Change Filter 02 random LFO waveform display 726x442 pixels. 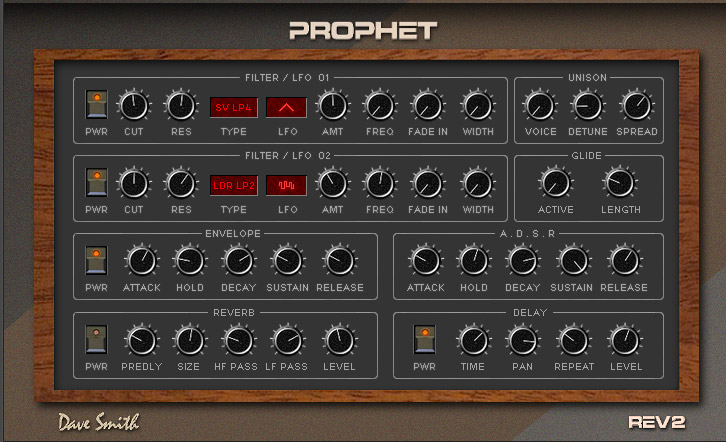pos(286,186)
